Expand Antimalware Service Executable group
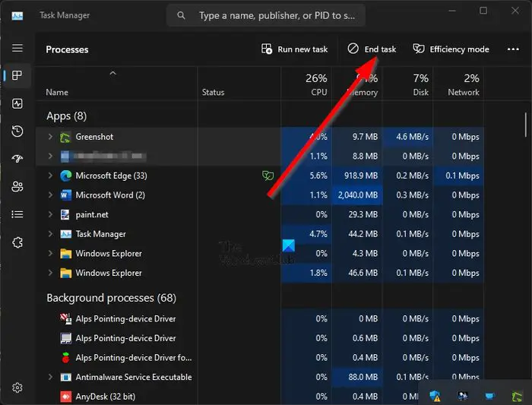Screen dimensions: 532x405 [x=50, y=377]
